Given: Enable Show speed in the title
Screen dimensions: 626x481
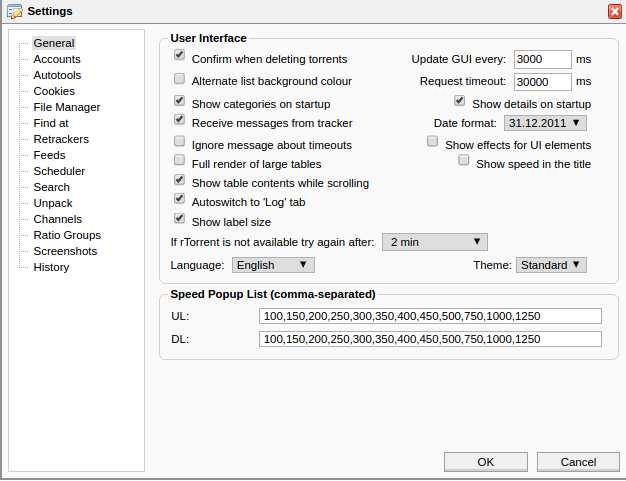Looking at the screenshot, I should click(464, 160).
